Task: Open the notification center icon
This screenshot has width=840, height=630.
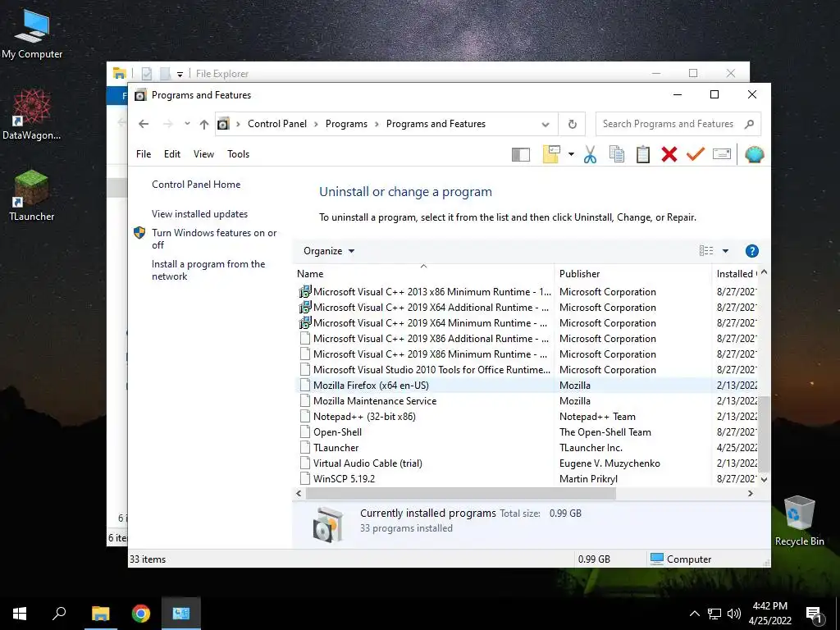Action: tap(815, 614)
